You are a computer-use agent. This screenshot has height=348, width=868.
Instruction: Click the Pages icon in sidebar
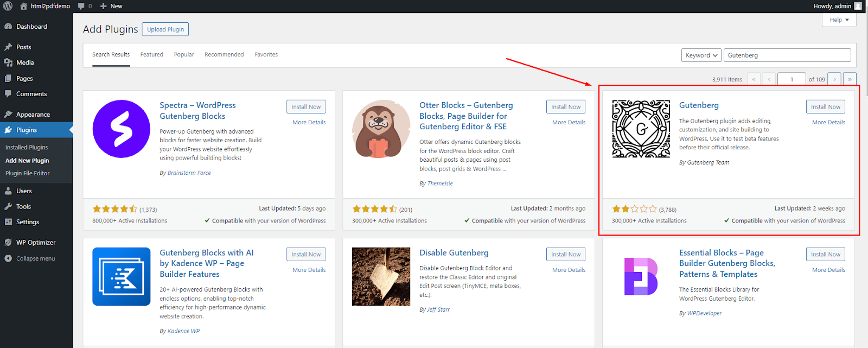tap(8, 78)
